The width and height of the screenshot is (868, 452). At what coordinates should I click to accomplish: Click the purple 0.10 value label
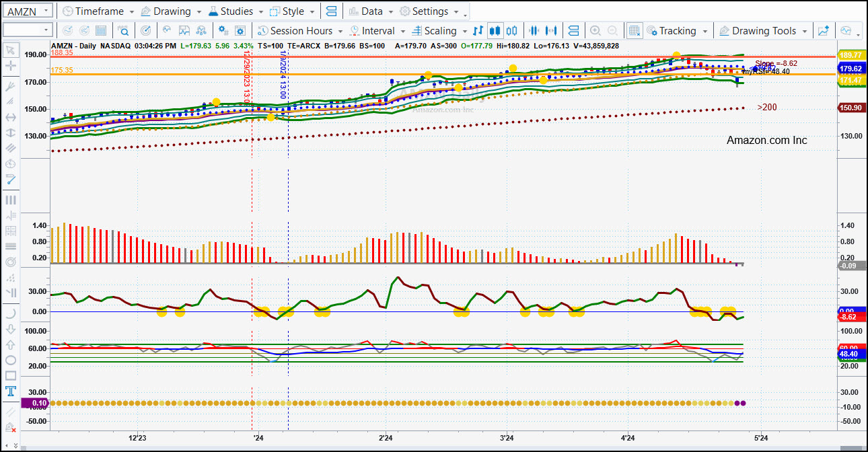coord(35,403)
